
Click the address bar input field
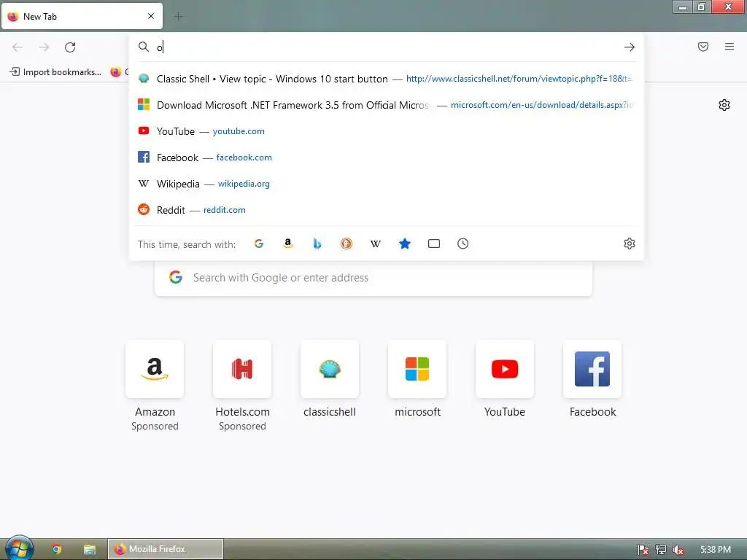point(386,47)
